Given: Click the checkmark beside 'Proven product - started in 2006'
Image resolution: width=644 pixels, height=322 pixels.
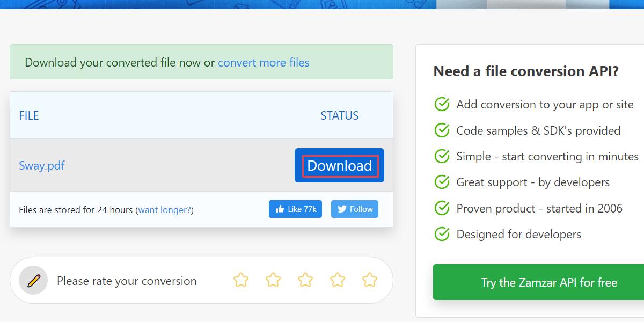Looking at the screenshot, I should tap(442, 208).
